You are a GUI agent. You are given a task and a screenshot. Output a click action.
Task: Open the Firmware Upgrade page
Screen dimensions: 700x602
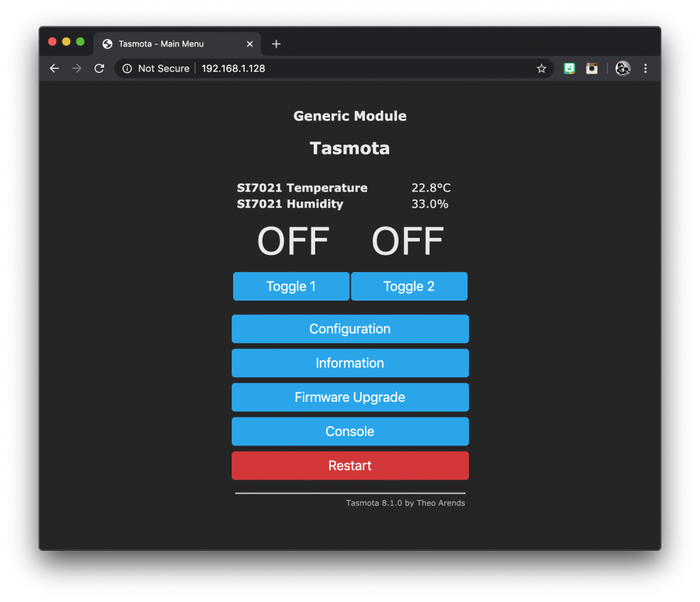[350, 397]
